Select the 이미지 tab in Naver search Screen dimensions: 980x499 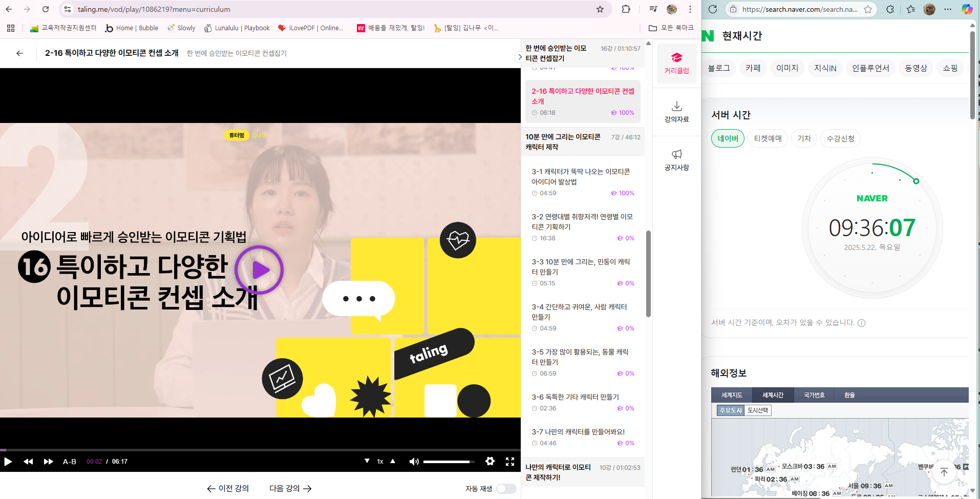click(787, 68)
